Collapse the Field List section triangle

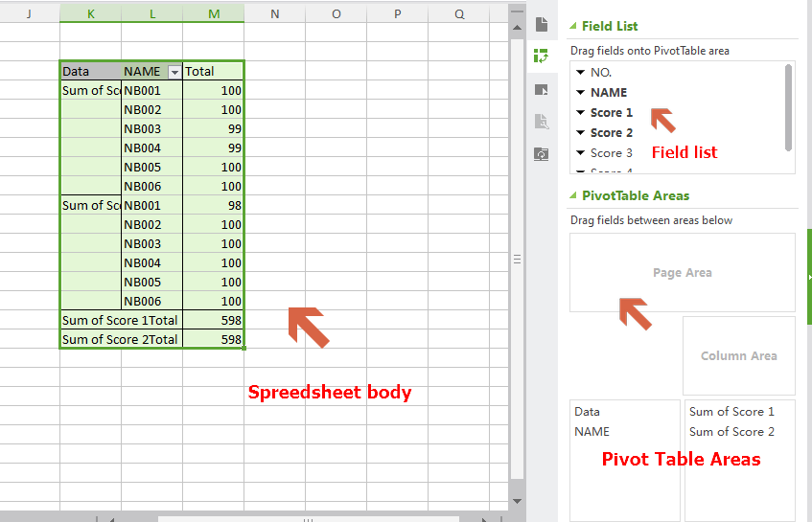(572, 26)
